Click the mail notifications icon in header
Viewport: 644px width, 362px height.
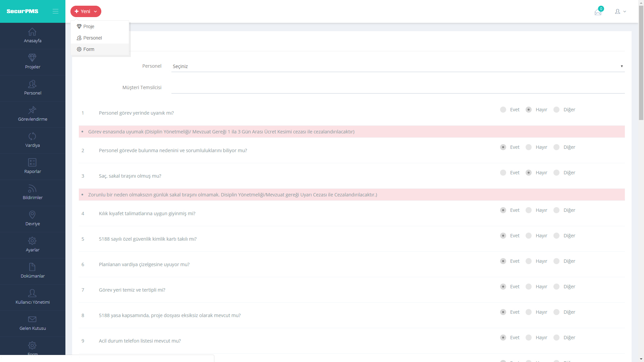tap(598, 12)
